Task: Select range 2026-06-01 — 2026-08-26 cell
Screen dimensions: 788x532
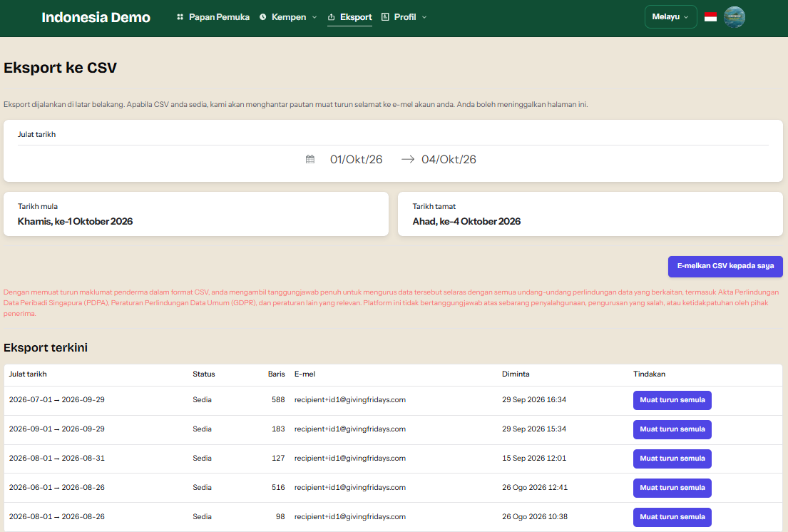Action: [57, 487]
